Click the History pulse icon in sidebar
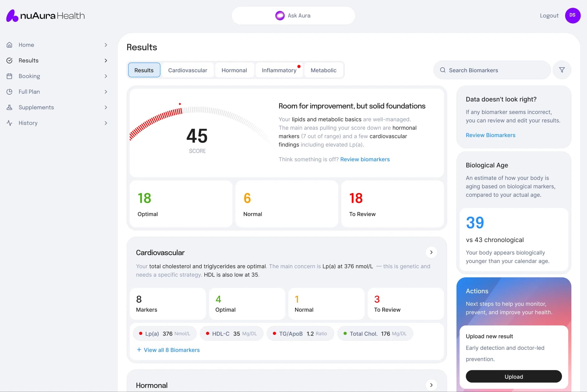The height and width of the screenshot is (392, 587). 9,123
